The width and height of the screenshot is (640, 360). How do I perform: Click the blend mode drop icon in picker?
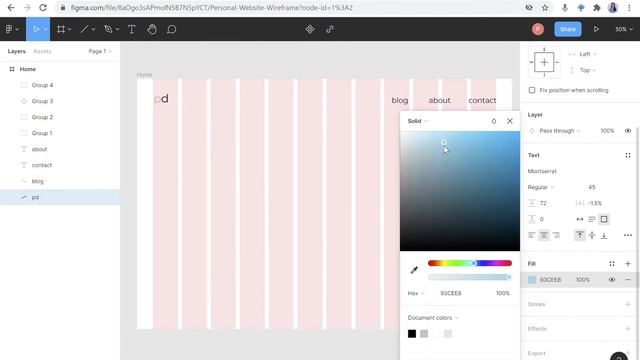click(x=493, y=121)
